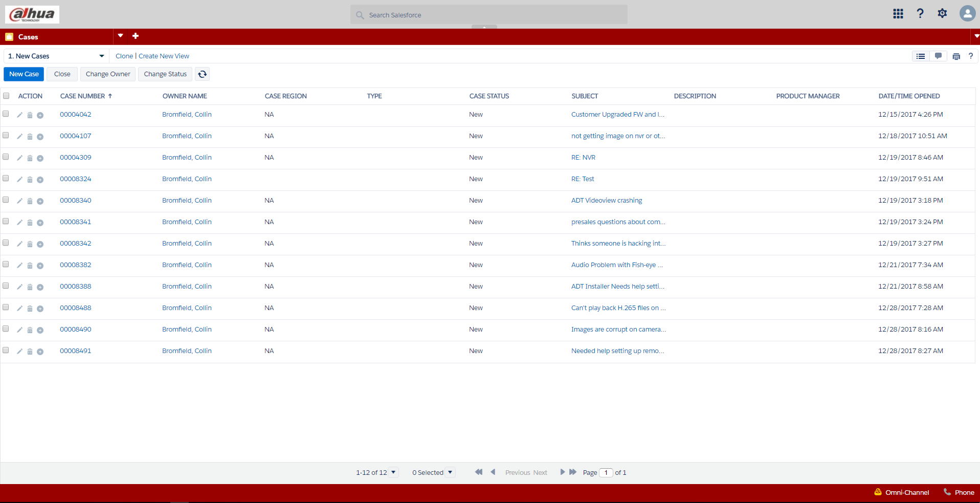The height and width of the screenshot is (503, 980).
Task: Click the plus icon for case 00008491
Action: click(x=40, y=352)
